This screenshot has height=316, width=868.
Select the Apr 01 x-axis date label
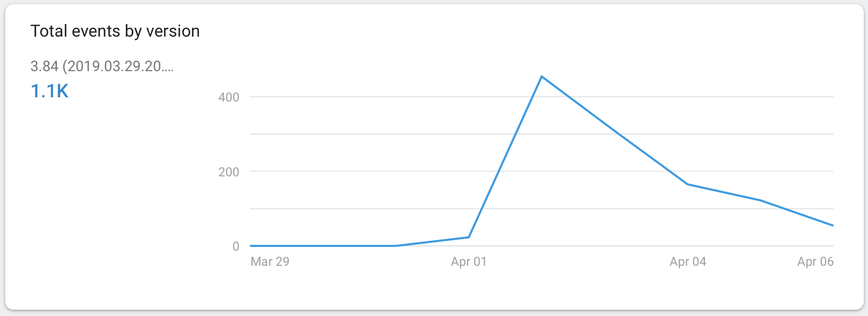tap(469, 262)
